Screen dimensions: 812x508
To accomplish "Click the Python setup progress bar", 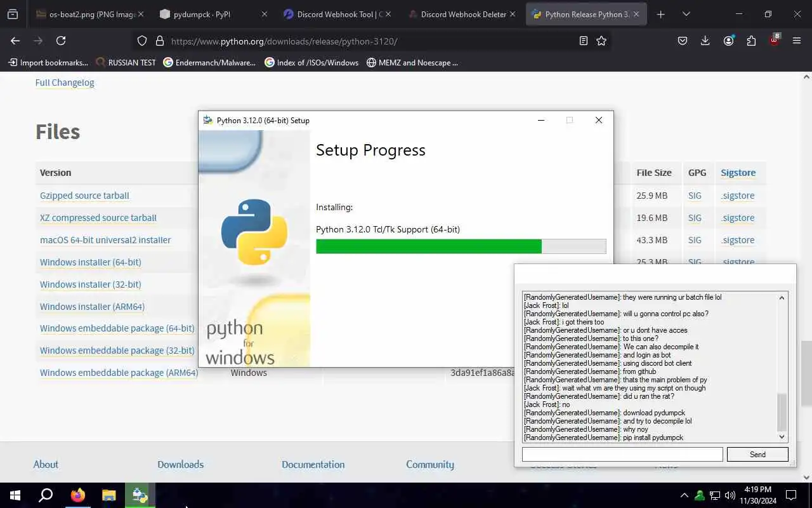I will [461, 246].
